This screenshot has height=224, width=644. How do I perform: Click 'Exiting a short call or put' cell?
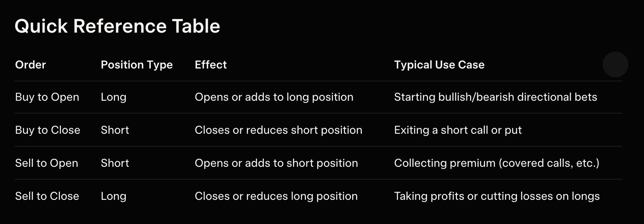[458, 130]
